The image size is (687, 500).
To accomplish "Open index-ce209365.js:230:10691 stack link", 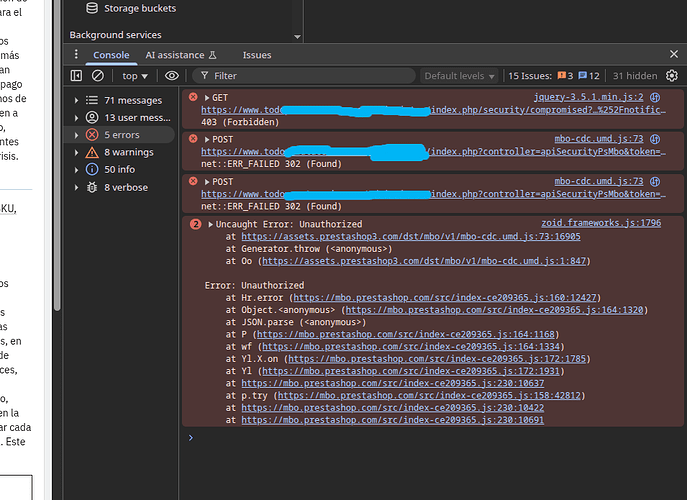I will [x=393, y=420].
